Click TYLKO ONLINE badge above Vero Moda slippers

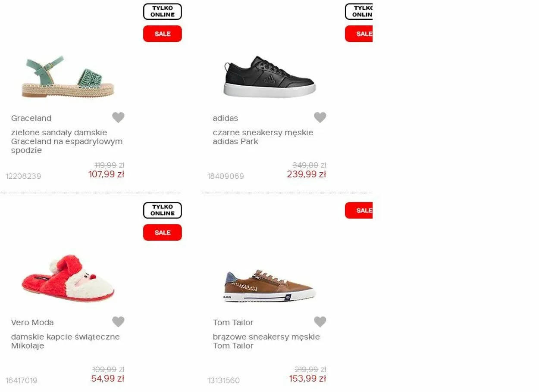(163, 210)
